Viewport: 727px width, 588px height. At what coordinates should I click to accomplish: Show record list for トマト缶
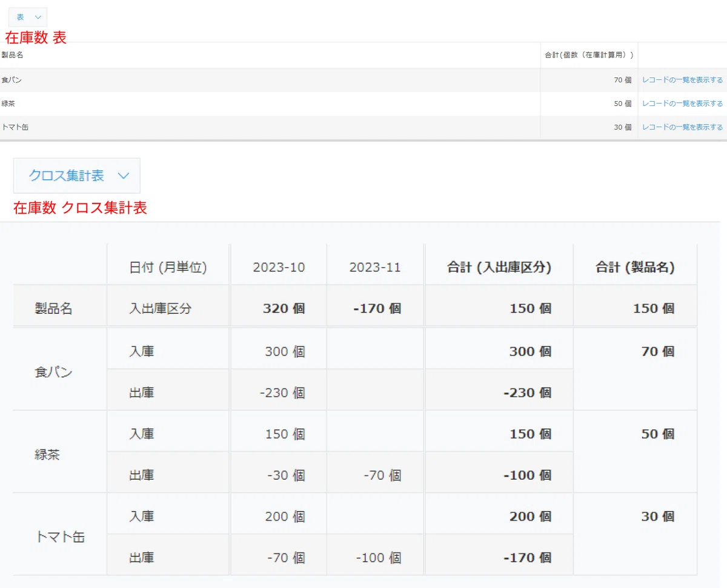[682, 127]
